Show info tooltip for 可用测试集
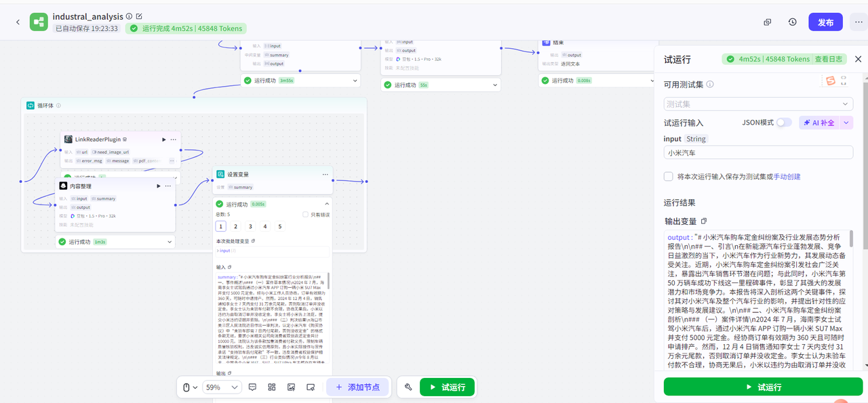The image size is (868, 403). point(710,85)
